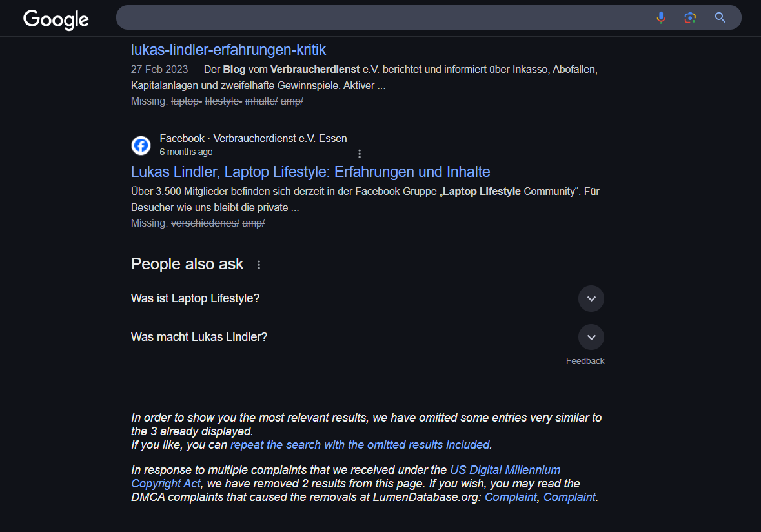Click the Google logo
The image size is (761, 532).
tap(56, 19)
